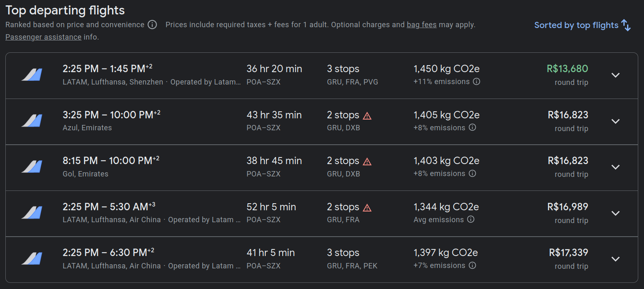Click the emissions info icon on the Gol, Emirates flight

(473, 173)
